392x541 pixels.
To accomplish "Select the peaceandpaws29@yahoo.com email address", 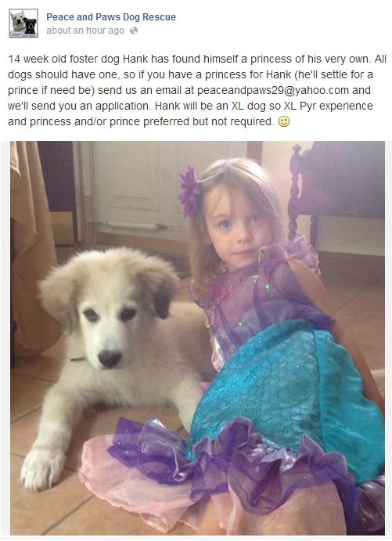I will [x=273, y=90].
